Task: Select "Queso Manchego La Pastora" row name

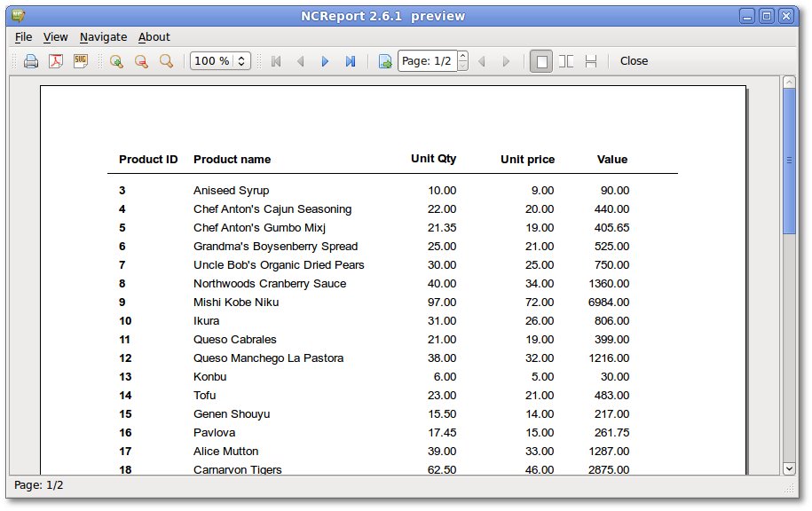Action: pyautogui.click(x=268, y=358)
